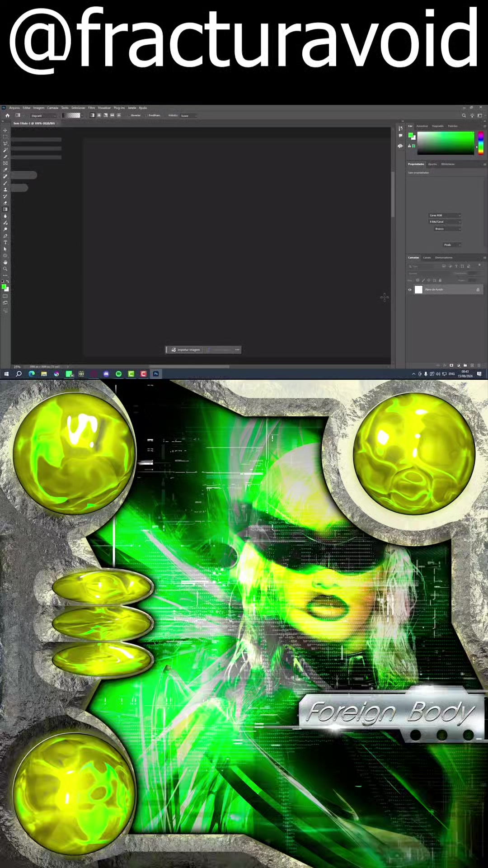Open more options on the contextual bar
Viewport: 488px width, 868px height.
tap(237, 350)
